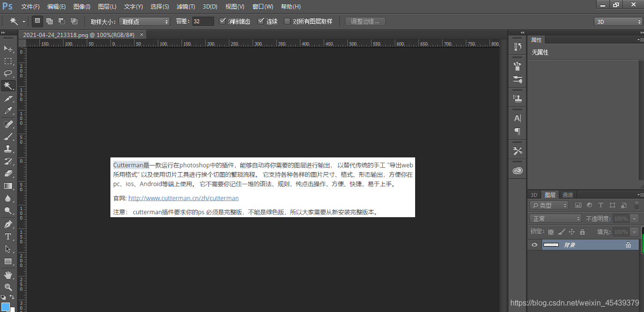644x312 pixels.
Task: Select the Gradient tool
Action: (x=8, y=186)
